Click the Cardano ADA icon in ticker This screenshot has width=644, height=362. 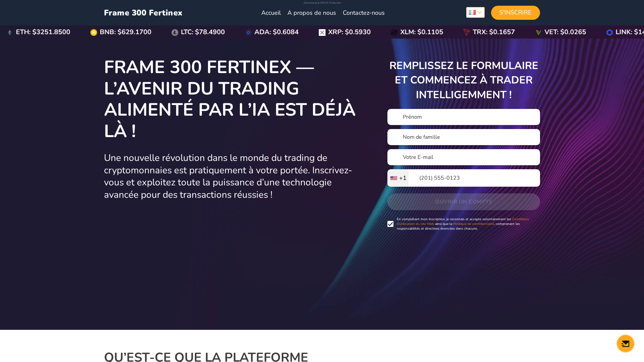click(248, 33)
